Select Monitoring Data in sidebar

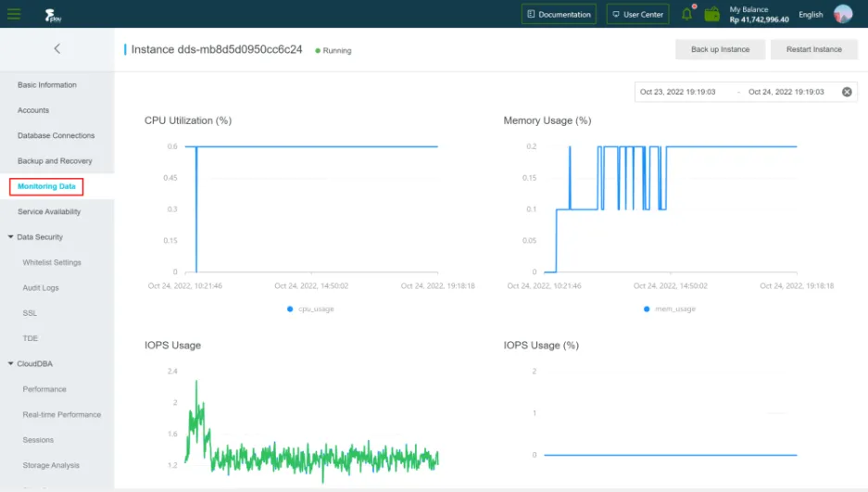46,186
